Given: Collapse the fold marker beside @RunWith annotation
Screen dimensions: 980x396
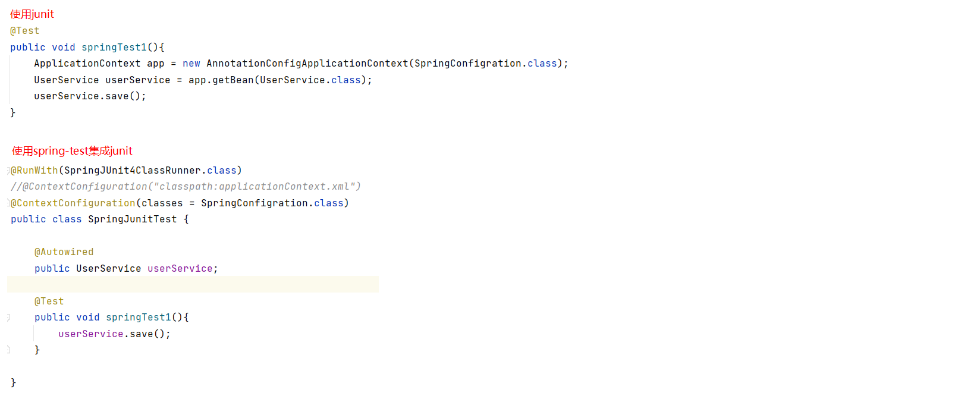Looking at the screenshot, I should (x=8, y=171).
